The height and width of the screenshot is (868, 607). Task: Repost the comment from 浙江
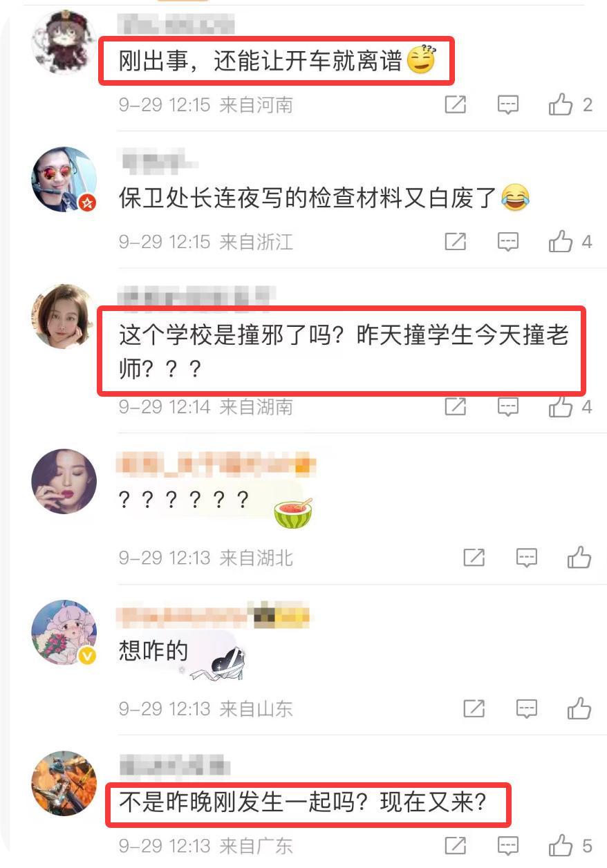pos(455,242)
